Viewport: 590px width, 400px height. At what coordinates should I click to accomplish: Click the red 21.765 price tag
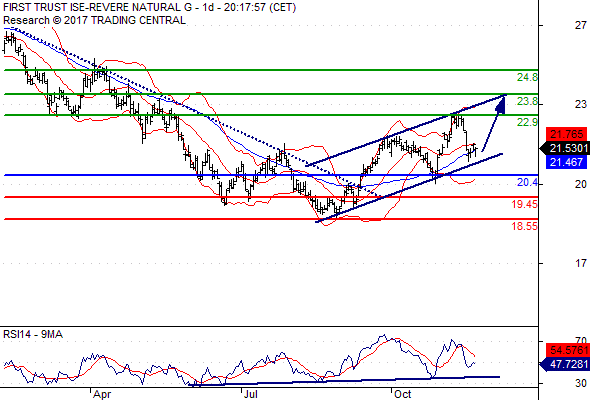(567, 134)
